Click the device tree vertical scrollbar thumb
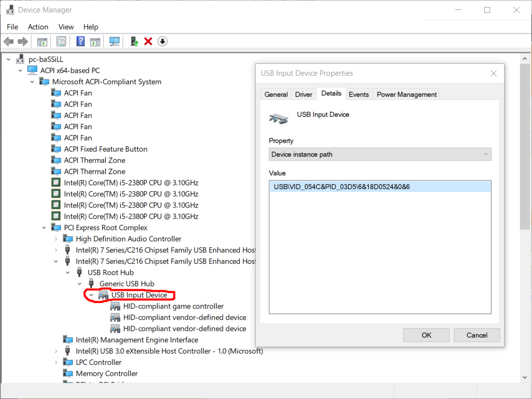Viewport: 532px width, 399px height. (525, 147)
